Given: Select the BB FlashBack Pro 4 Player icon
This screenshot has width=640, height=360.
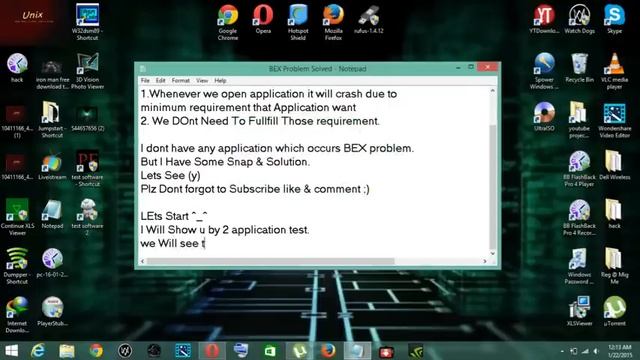Looking at the screenshot, I should click(579, 169).
